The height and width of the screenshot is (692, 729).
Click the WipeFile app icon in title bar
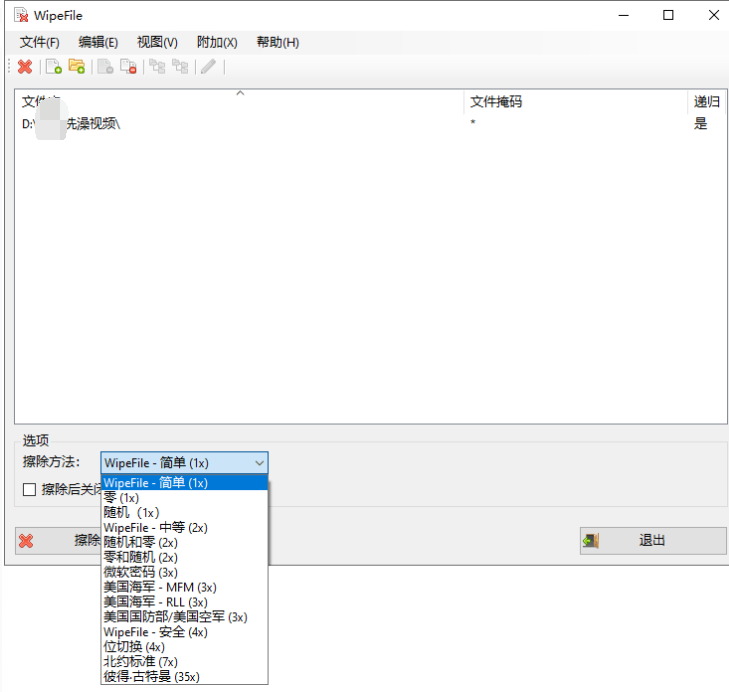click(21, 15)
